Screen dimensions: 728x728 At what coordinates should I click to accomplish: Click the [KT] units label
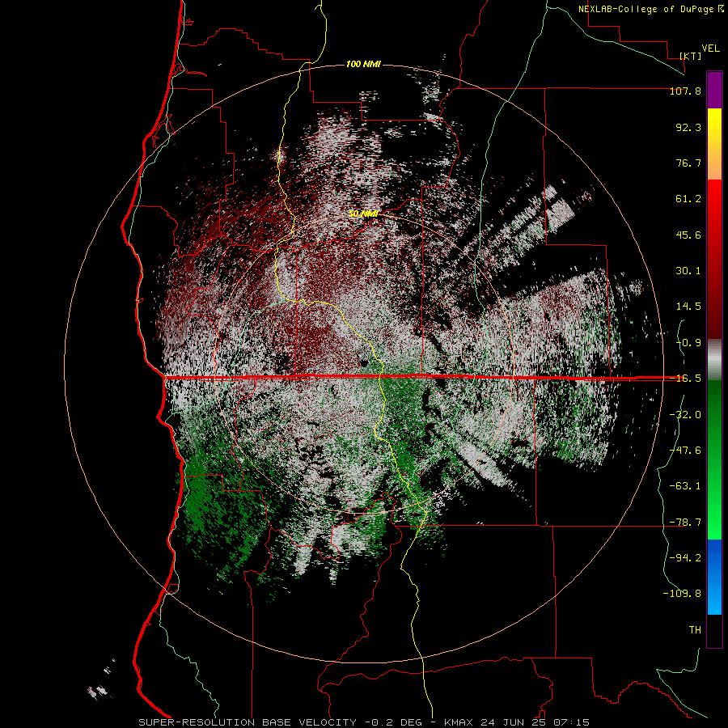click(x=691, y=56)
